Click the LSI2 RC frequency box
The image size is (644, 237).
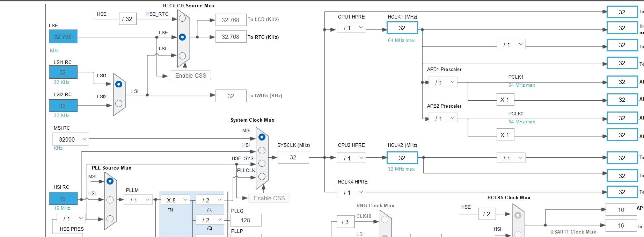(63, 106)
